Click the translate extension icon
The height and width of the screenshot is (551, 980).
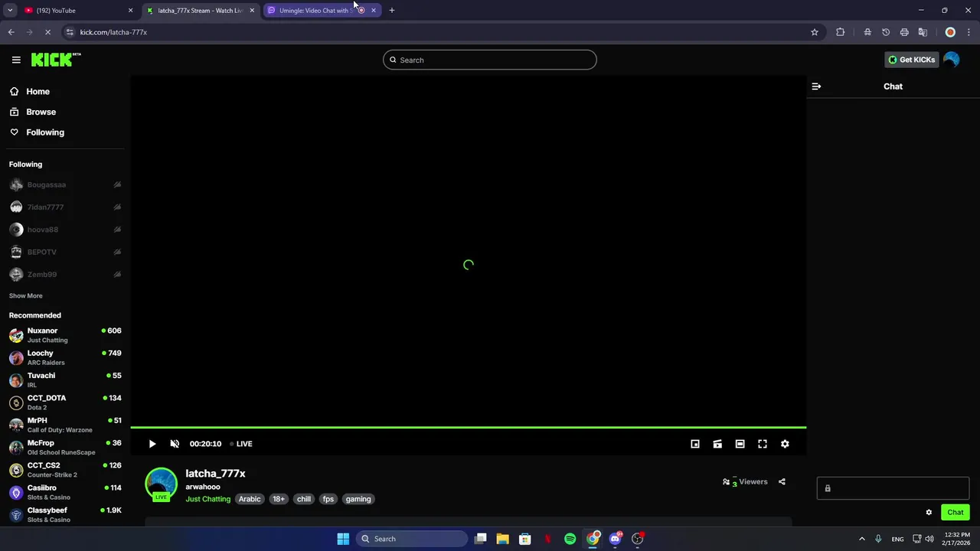click(923, 32)
